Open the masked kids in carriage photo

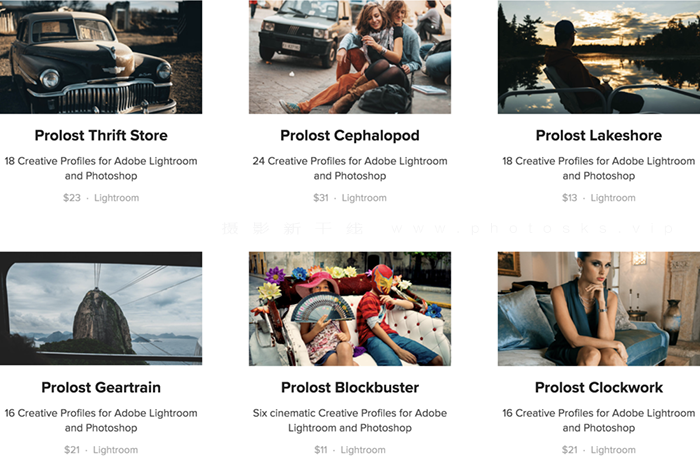click(x=350, y=308)
